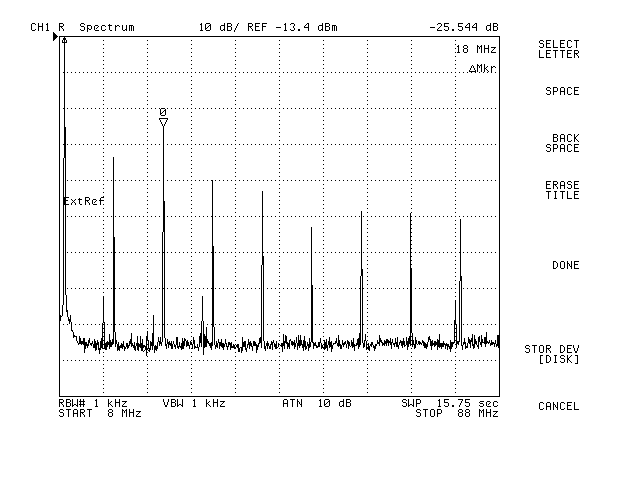Click the ΔMkr delta marker label
This screenshot has height=480, width=640.
pos(482,68)
